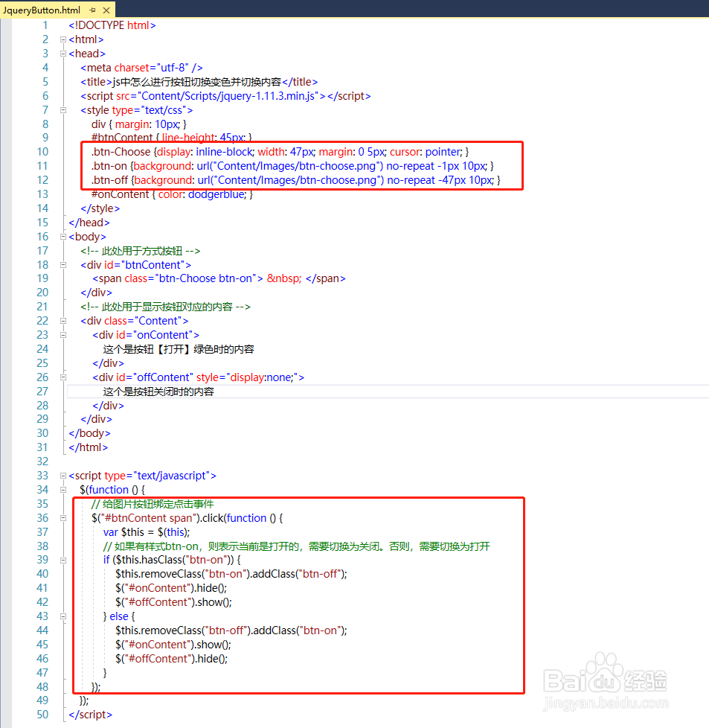Click the #onContent color: dodgerblue rule
This screenshot has width=709, height=728.
pyautogui.click(x=172, y=194)
